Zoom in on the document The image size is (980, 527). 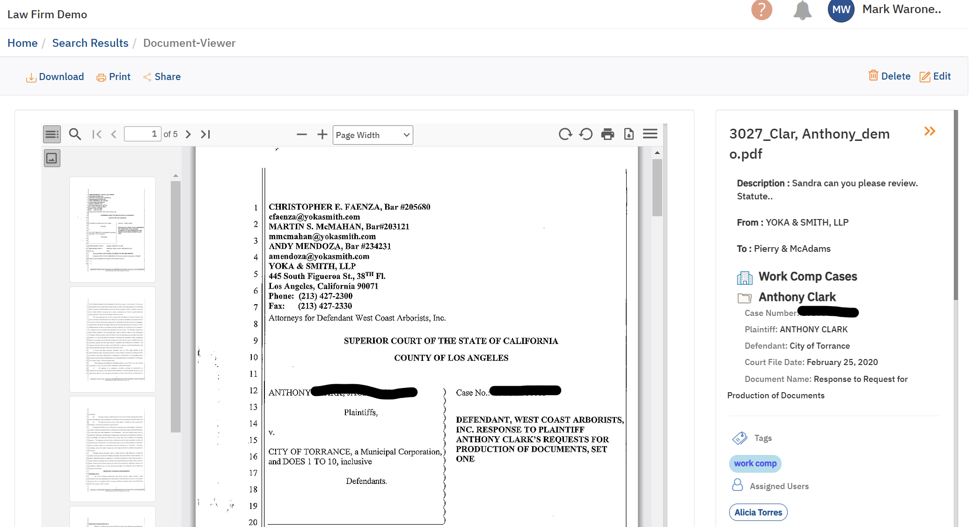pos(322,135)
